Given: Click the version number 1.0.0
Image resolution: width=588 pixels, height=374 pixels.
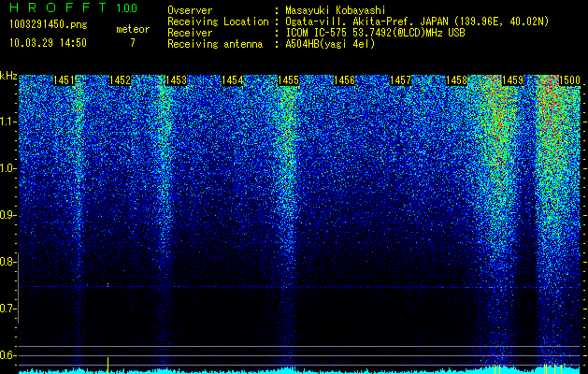Looking at the screenshot, I should pos(126,8).
